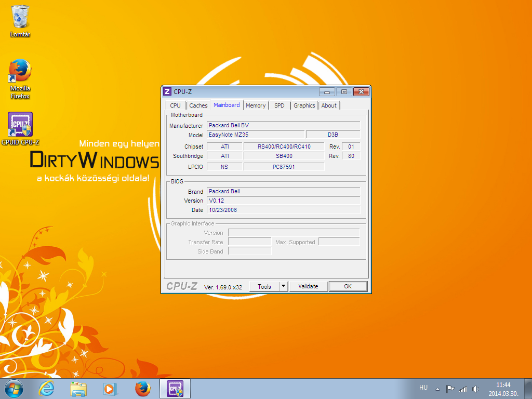Viewport: 532px width, 399px height.
Task: Open the Lomtár recycle bin icon
Action: [20, 21]
